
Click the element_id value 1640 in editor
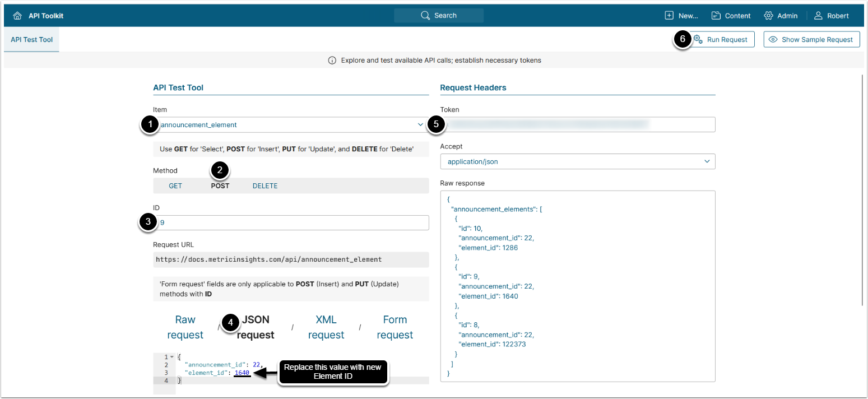[x=242, y=373]
